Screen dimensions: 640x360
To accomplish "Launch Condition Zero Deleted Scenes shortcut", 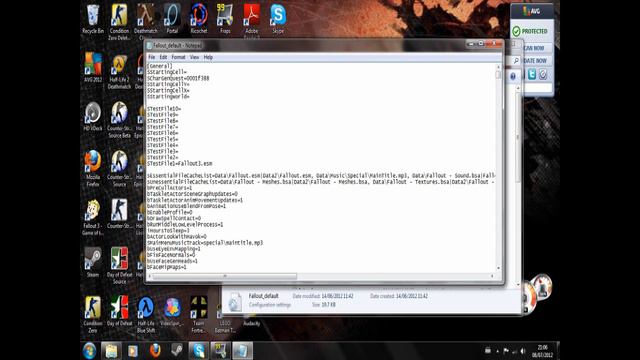I will click(x=119, y=22).
